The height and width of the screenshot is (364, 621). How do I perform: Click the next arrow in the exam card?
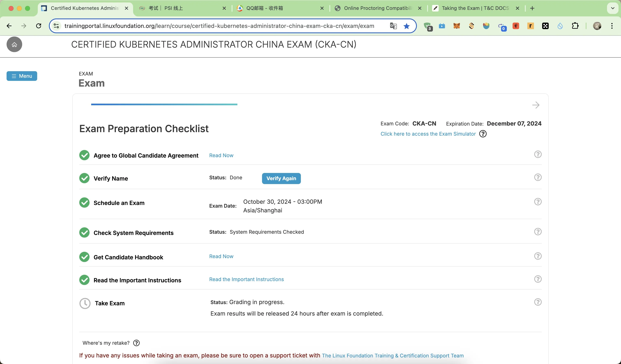(x=536, y=105)
